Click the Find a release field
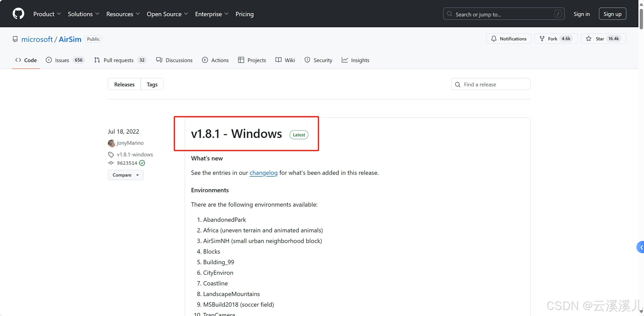Viewport: 644px width, 316px height. 491,84
